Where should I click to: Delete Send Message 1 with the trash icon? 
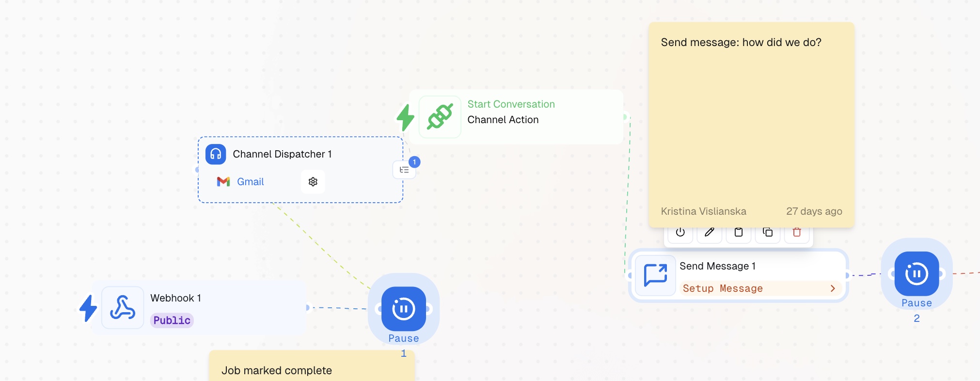[x=797, y=232]
